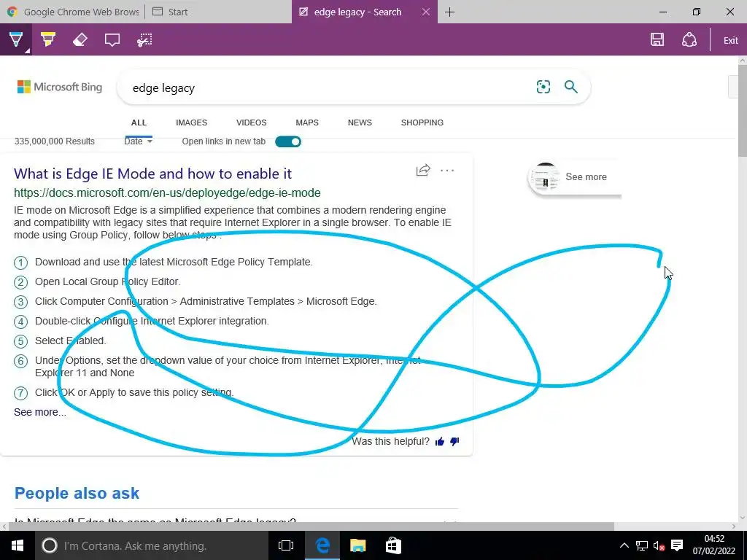Click See more... link below steps

point(40,413)
